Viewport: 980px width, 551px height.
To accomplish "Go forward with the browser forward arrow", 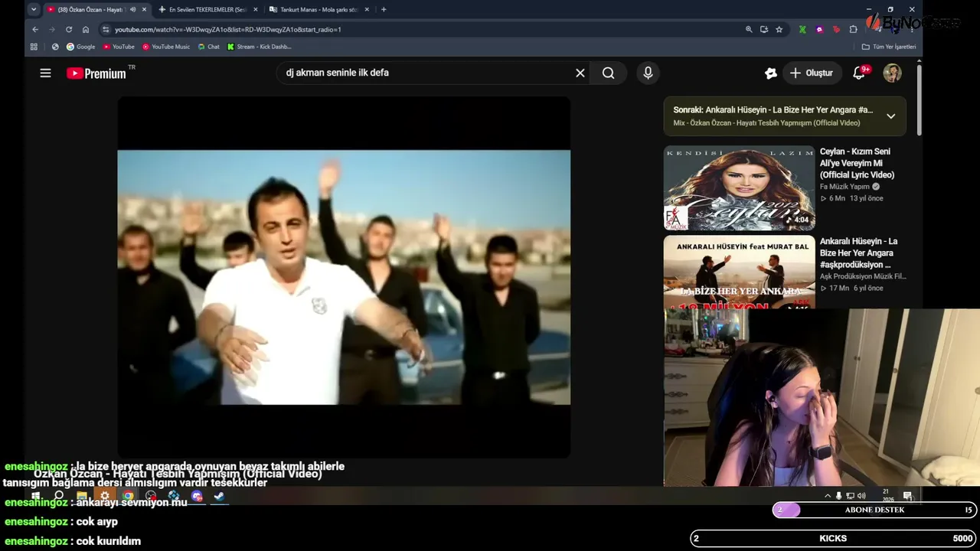I will tap(52, 29).
